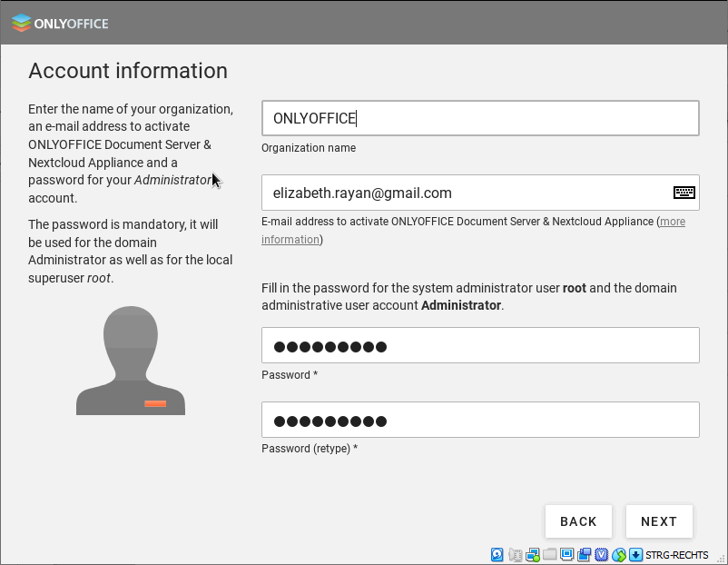
Task: Click the user silhouette avatar image
Action: tap(131, 361)
